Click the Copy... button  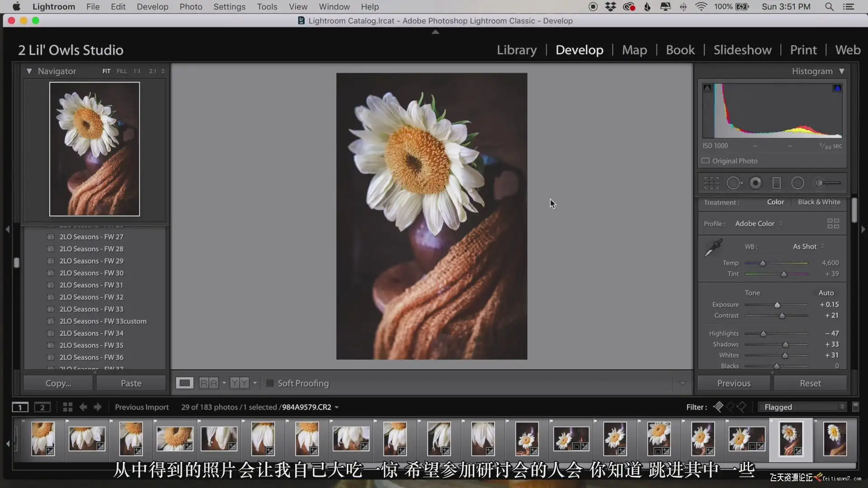(58, 383)
